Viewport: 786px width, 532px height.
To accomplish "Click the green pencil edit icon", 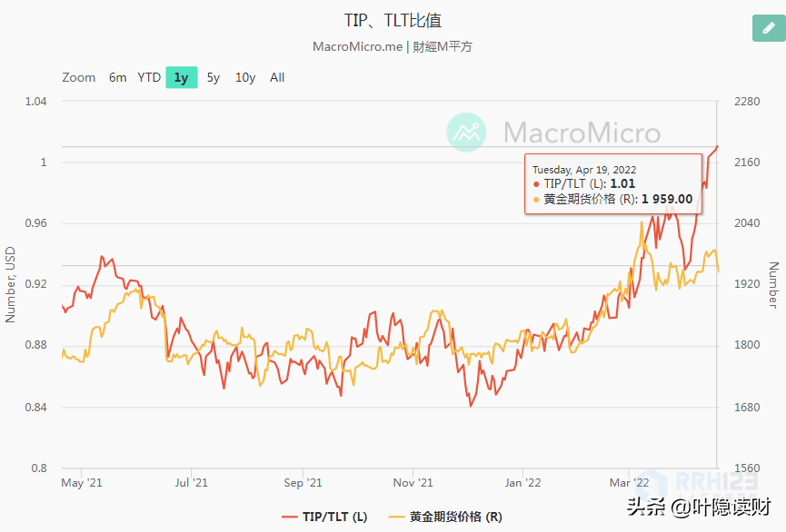I will (769, 28).
